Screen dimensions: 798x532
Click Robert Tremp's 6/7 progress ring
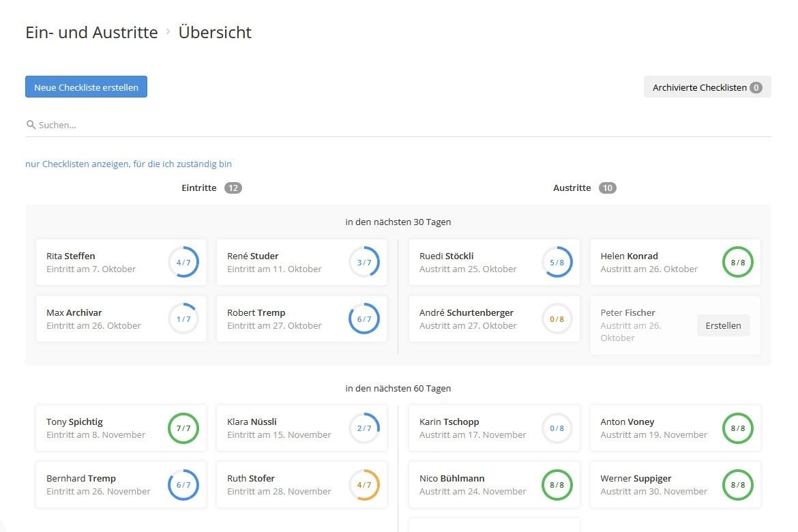(x=364, y=319)
